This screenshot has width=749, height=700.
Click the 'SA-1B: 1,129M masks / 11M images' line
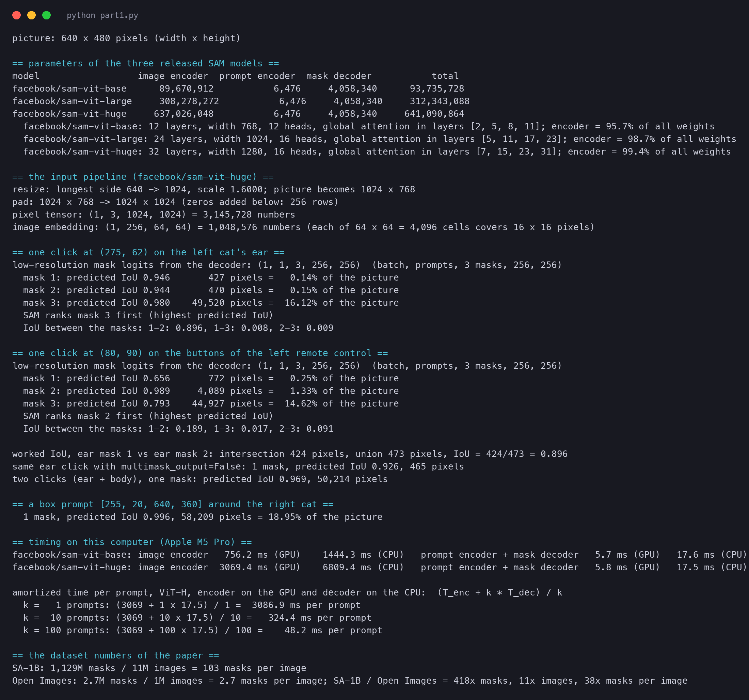[x=159, y=668]
